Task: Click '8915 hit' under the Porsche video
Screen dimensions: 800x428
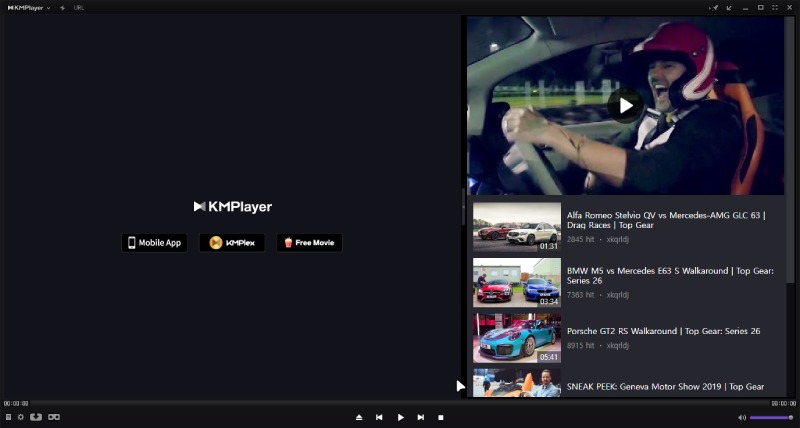Action: (x=581, y=345)
